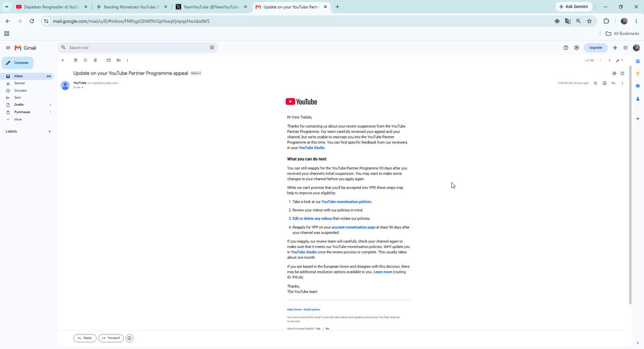The image size is (644, 349).
Task: Click the Forward button below the email
Action: click(111, 338)
